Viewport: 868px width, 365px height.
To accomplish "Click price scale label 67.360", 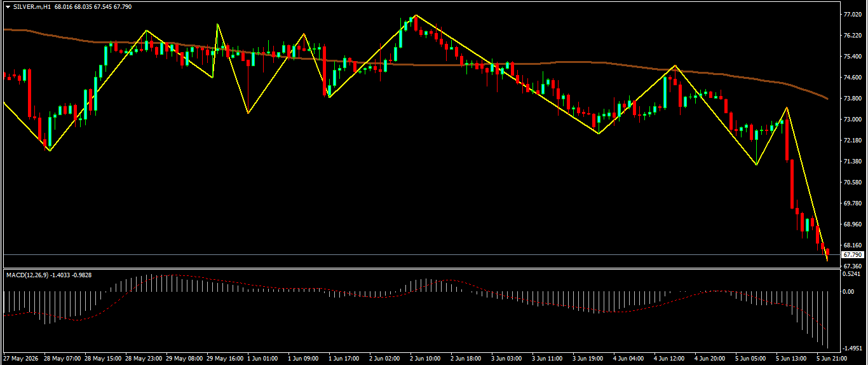I will coord(852,266).
